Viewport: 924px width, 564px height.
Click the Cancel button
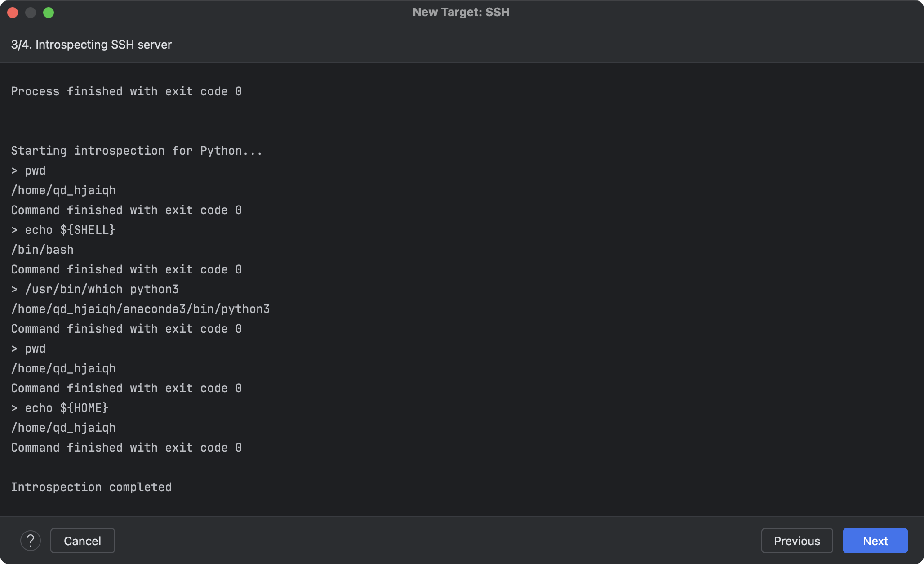(x=82, y=541)
